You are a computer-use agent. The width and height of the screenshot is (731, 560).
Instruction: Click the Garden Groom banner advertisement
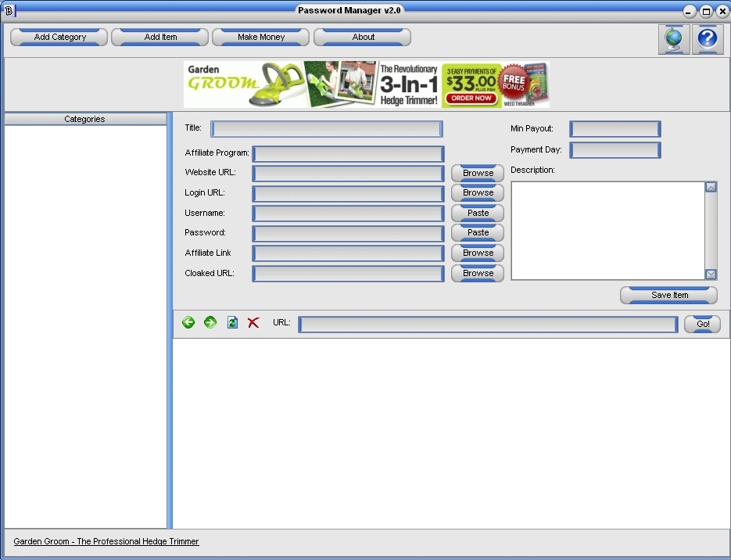pos(367,84)
